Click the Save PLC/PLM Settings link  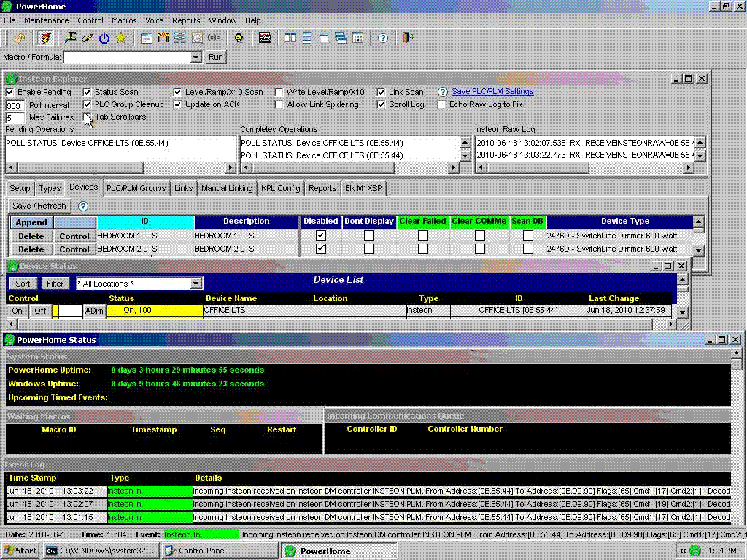coord(492,91)
